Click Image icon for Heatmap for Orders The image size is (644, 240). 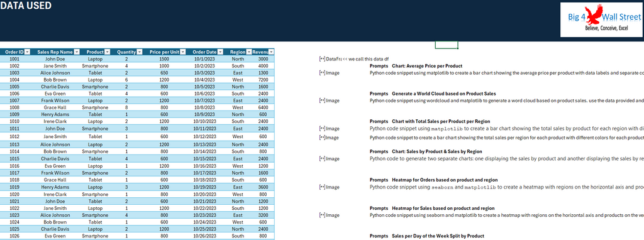330,187
